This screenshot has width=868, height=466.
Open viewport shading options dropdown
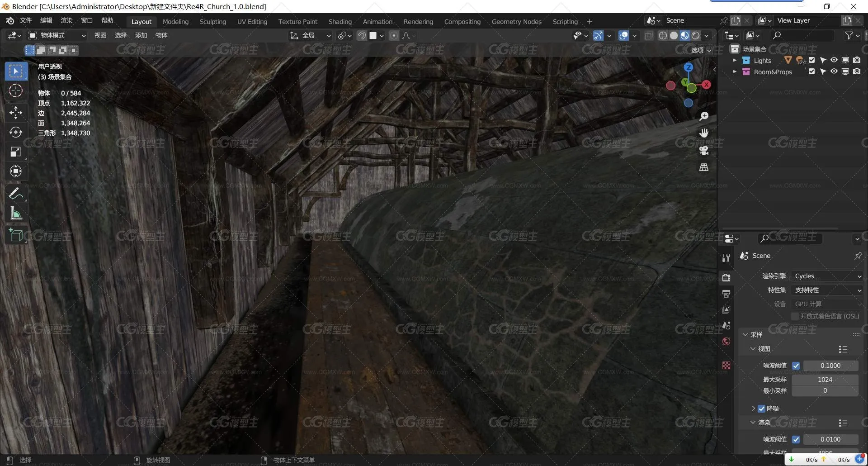pyautogui.click(x=707, y=36)
